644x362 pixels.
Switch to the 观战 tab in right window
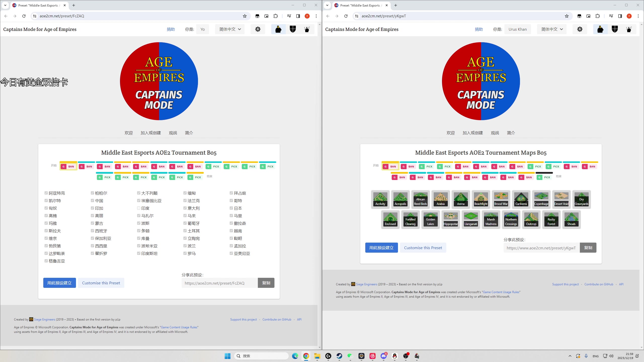[x=495, y=133]
